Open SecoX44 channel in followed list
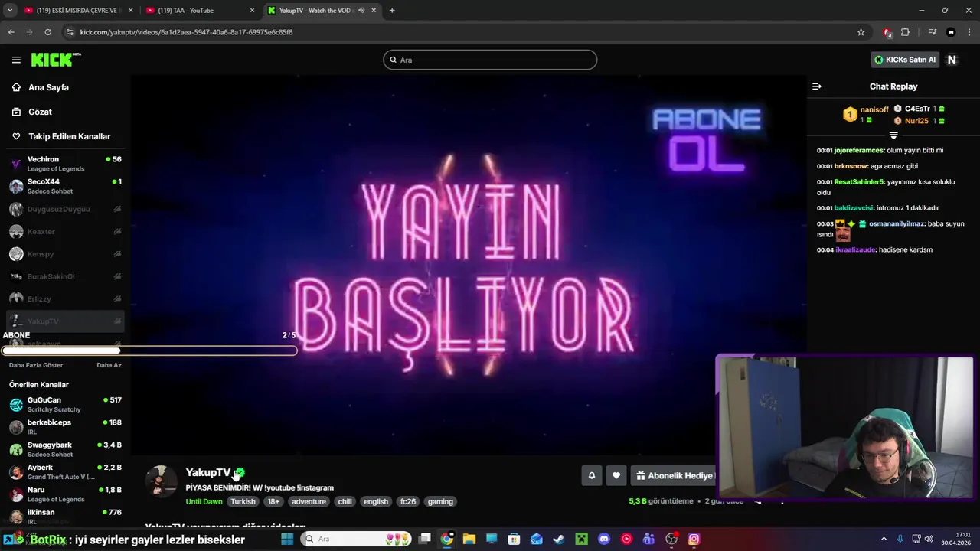The height and width of the screenshot is (551, 980). pyautogui.click(x=65, y=186)
